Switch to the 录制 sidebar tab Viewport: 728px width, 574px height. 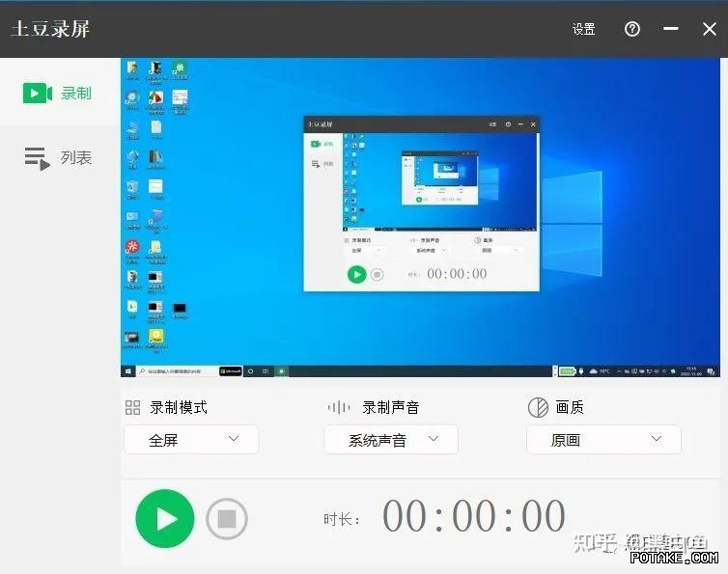(x=60, y=93)
